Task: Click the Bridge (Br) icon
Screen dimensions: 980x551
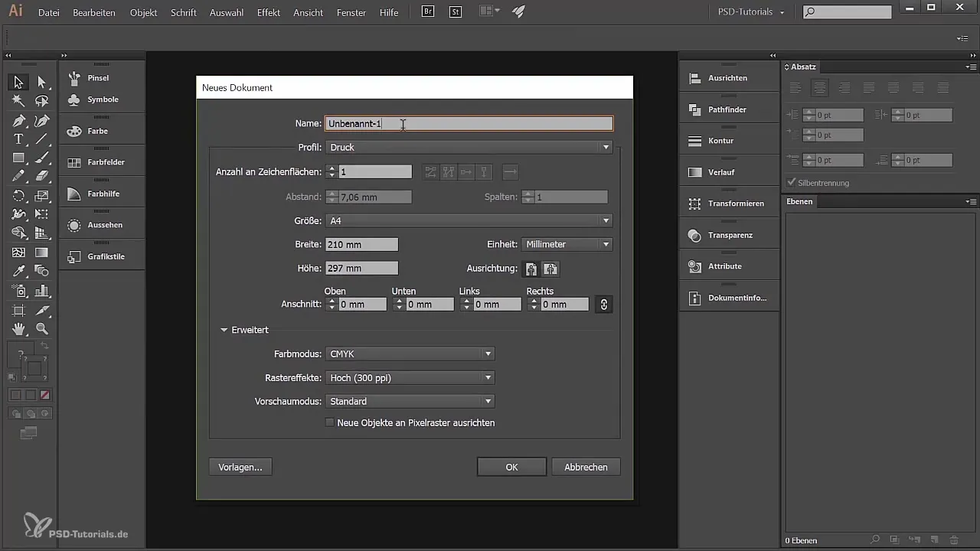Action: [x=430, y=12]
